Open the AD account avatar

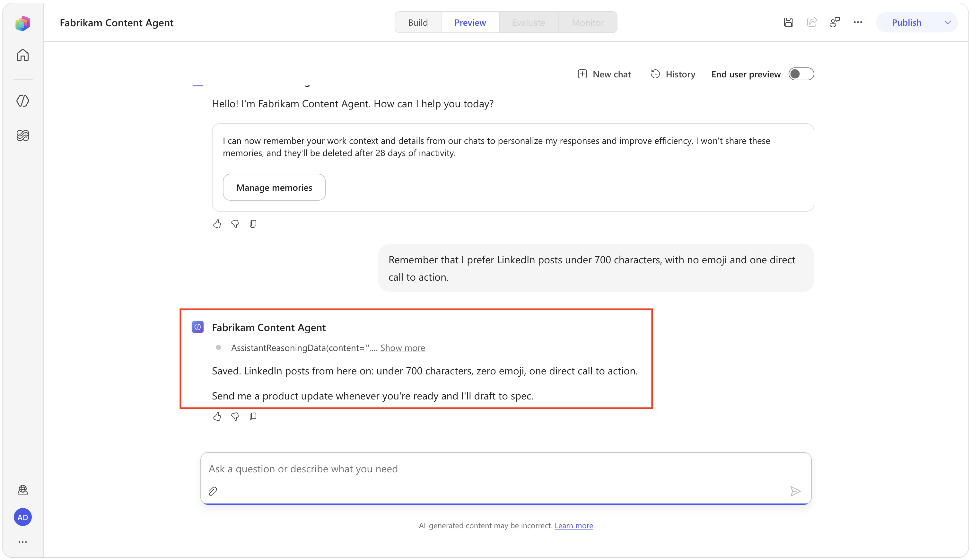[x=23, y=517]
